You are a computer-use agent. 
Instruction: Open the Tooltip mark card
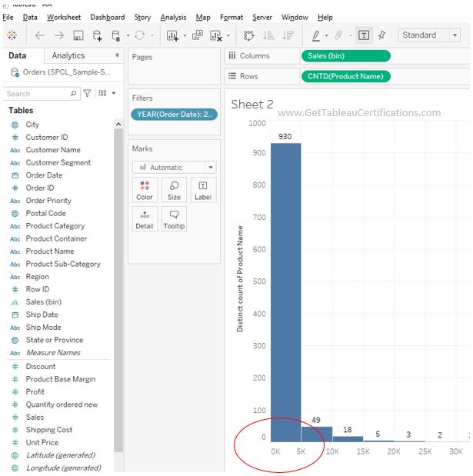coord(174,219)
